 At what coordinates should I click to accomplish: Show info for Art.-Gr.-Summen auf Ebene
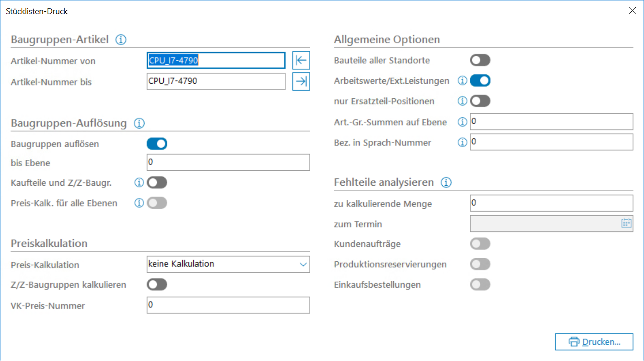pyautogui.click(x=462, y=122)
